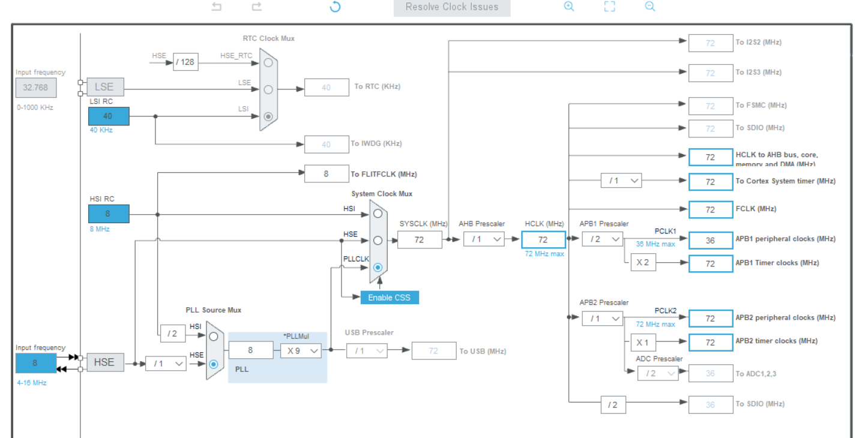Click the "72 MHz max" HCLK text
This screenshot has width=868, height=438.
tap(544, 254)
